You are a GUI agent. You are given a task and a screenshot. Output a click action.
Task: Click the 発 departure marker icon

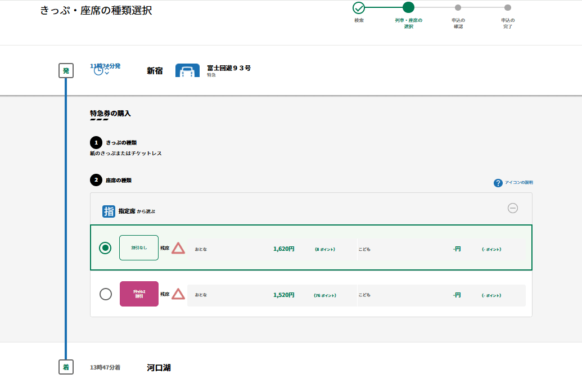(x=66, y=71)
